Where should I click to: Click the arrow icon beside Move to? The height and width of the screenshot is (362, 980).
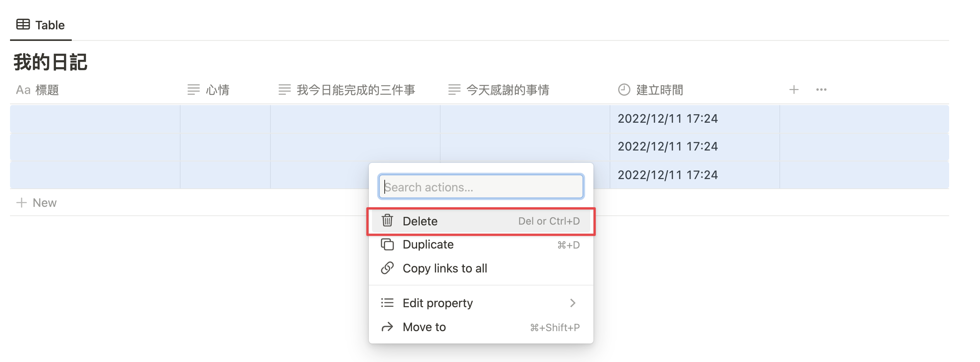pyautogui.click(x=387, y=327)
